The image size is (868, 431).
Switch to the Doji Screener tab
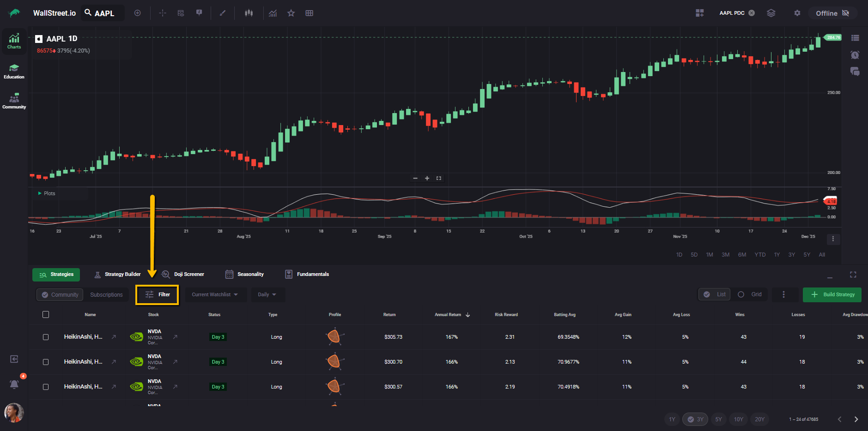click(183, 274)
